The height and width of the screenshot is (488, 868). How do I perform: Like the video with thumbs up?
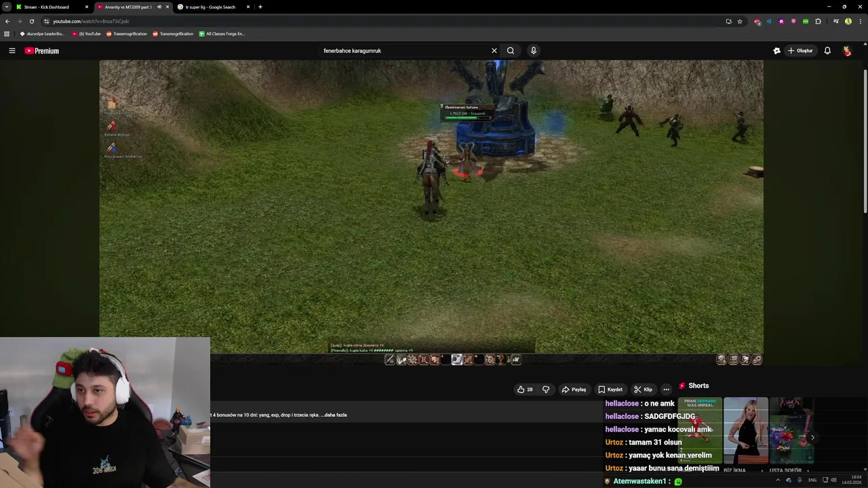tap(525, 390)
